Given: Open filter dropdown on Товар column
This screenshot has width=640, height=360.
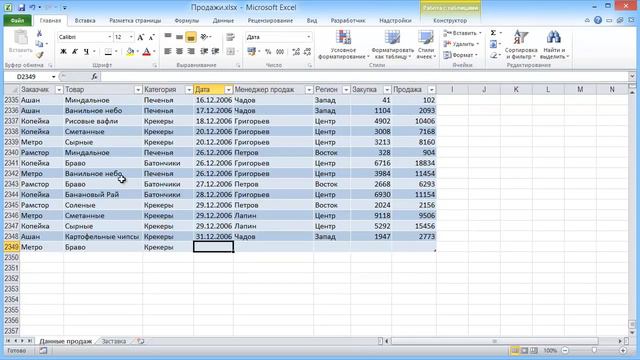Looking at the screenshot, I should tap(138, 89).
